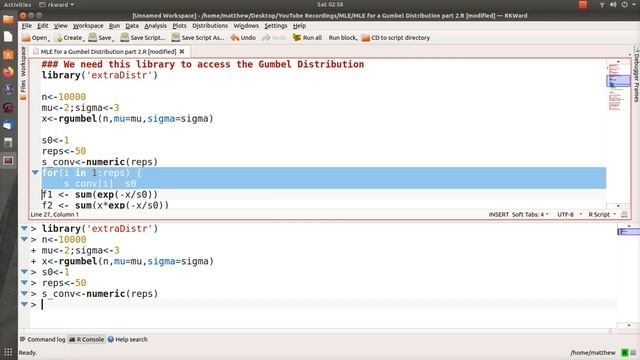Click Line 27, Column 1 position indicator
The image size is (640, 360).
[x=55, y=214]
